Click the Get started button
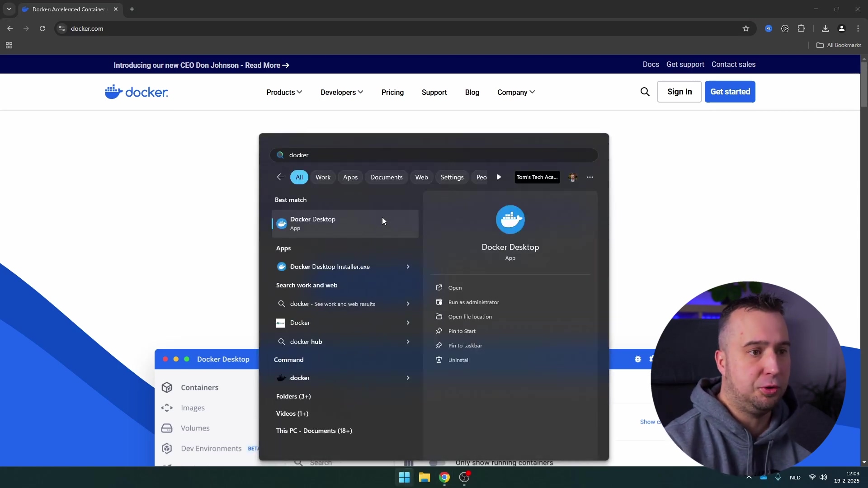 [x=730, y=92]
